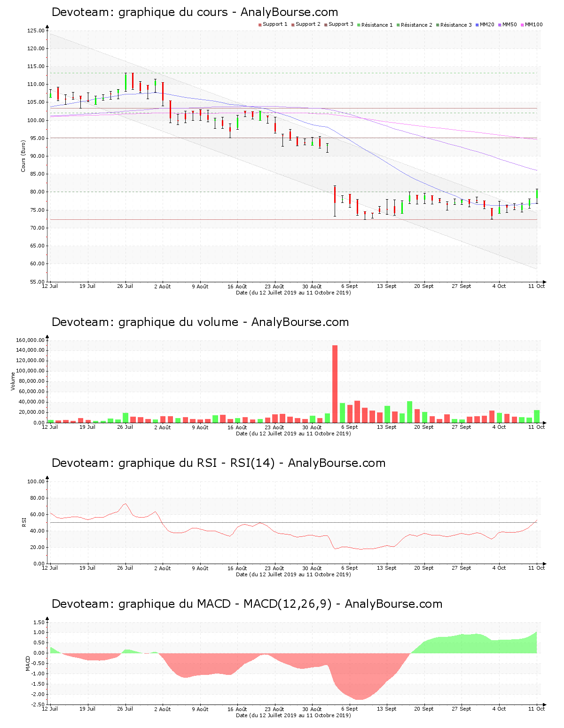Click the Support 3 legend entry
This screenshot has height=728, width=564.
(x=339, y=24)
